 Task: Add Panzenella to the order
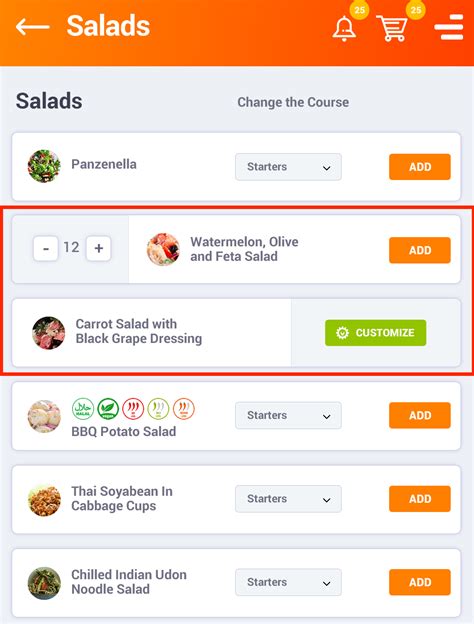(420, 167)
